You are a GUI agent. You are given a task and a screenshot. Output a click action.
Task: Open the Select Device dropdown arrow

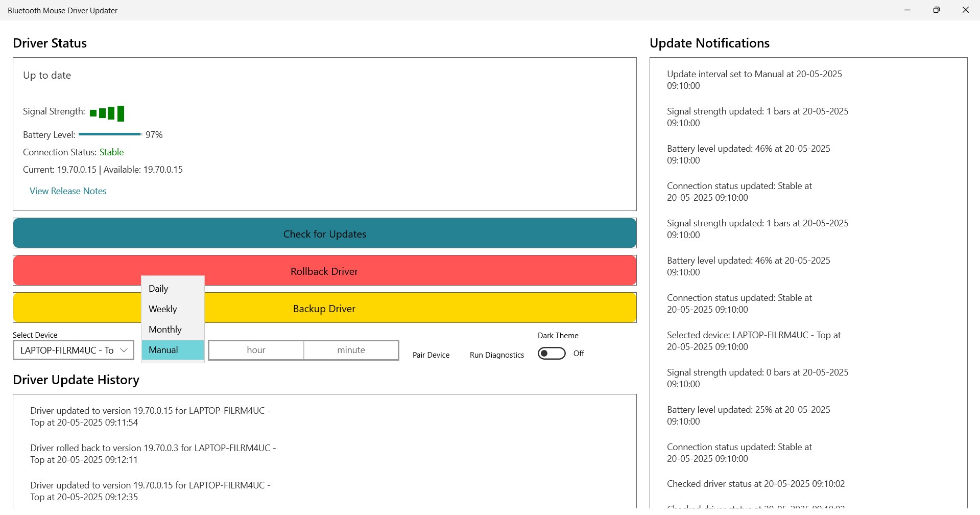pos(124,350)
